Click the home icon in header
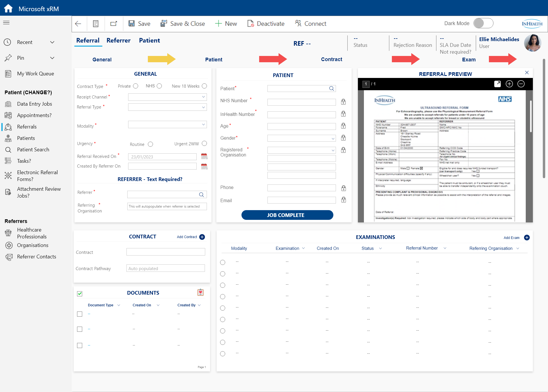The image size is (548, 392). (x=8, y=8)
